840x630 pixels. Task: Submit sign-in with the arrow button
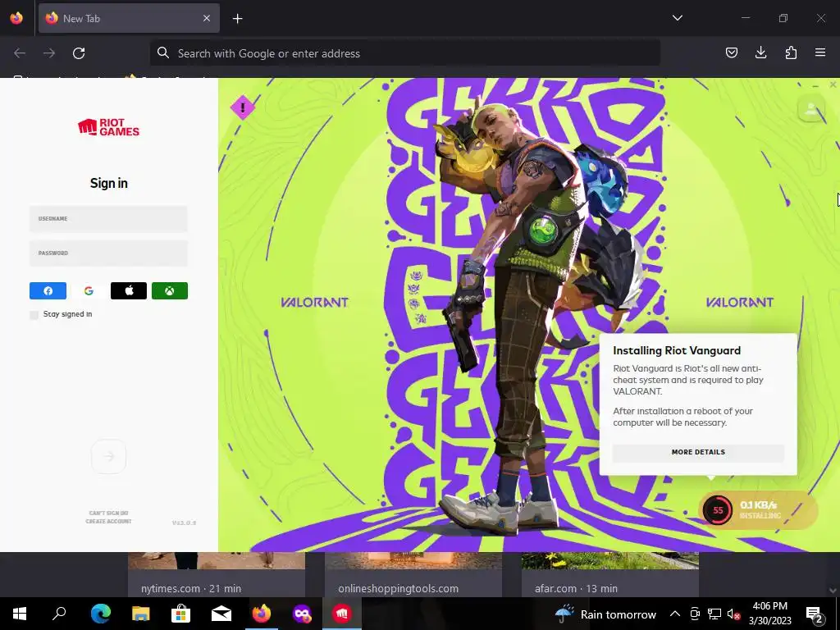pyautogui.click(x=109, y=456)
